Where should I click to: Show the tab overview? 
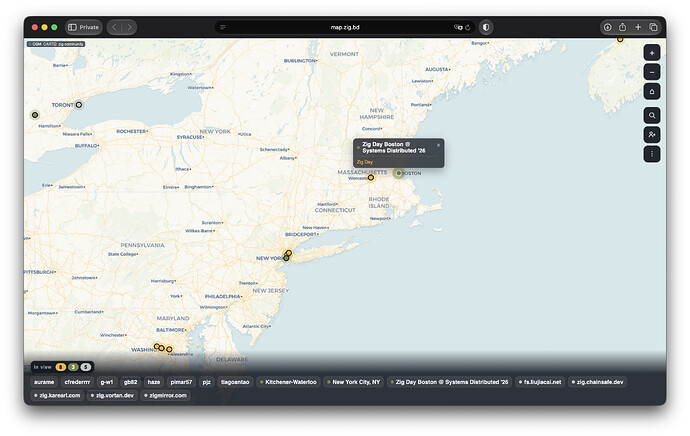[653, 27]
